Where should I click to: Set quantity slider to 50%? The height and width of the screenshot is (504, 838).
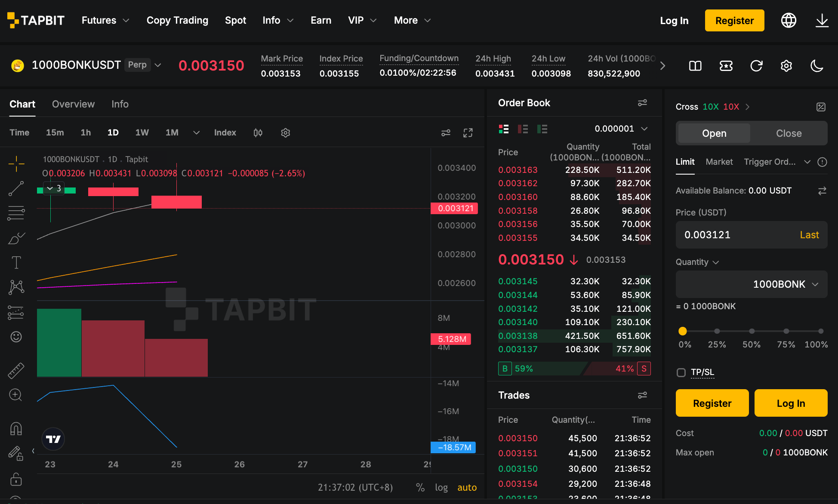(752, 331)
